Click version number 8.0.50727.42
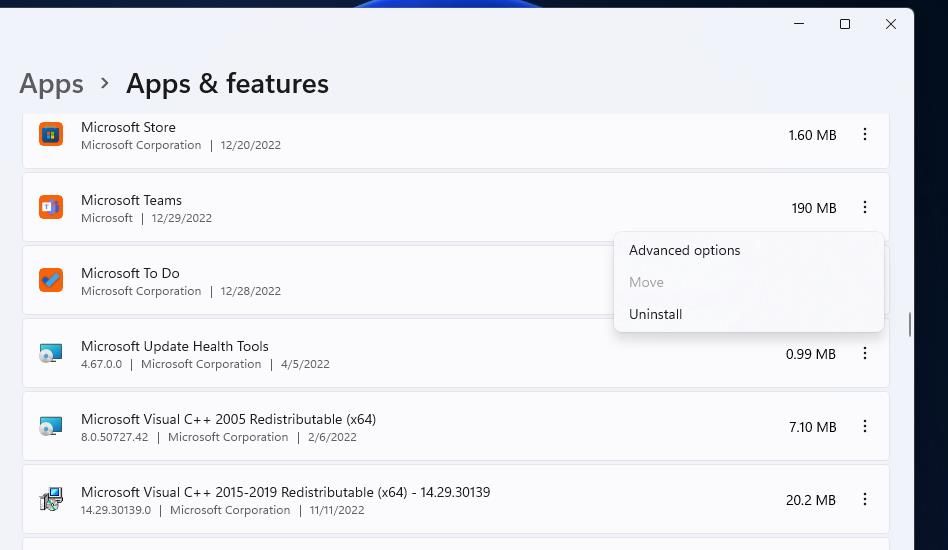This screenshot has height=550, width=948. (114, 437)
